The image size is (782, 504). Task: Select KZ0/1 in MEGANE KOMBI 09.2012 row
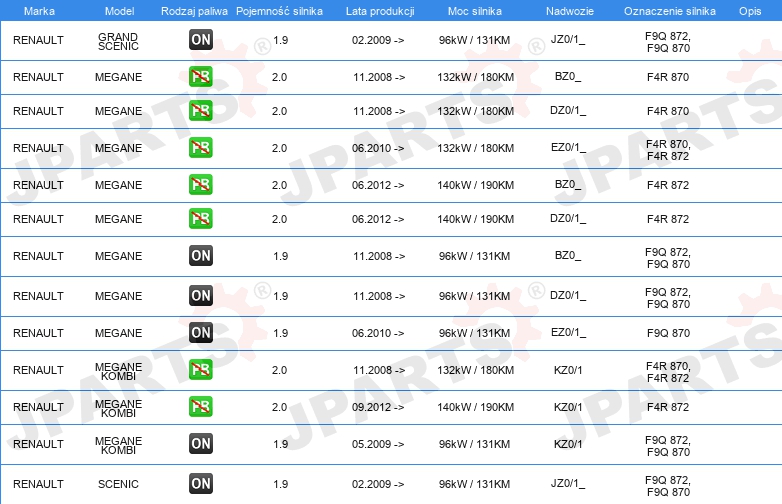pos(568,407)
